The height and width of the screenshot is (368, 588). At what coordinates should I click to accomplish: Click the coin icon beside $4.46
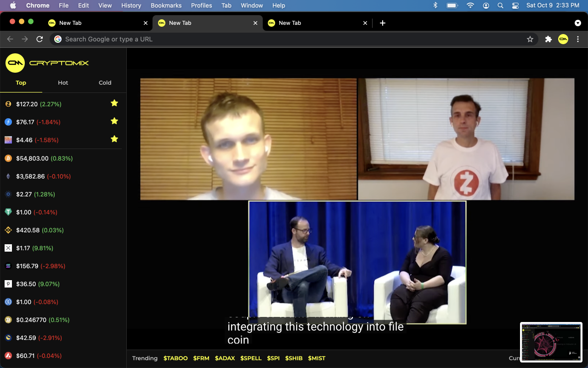(8, 140)
